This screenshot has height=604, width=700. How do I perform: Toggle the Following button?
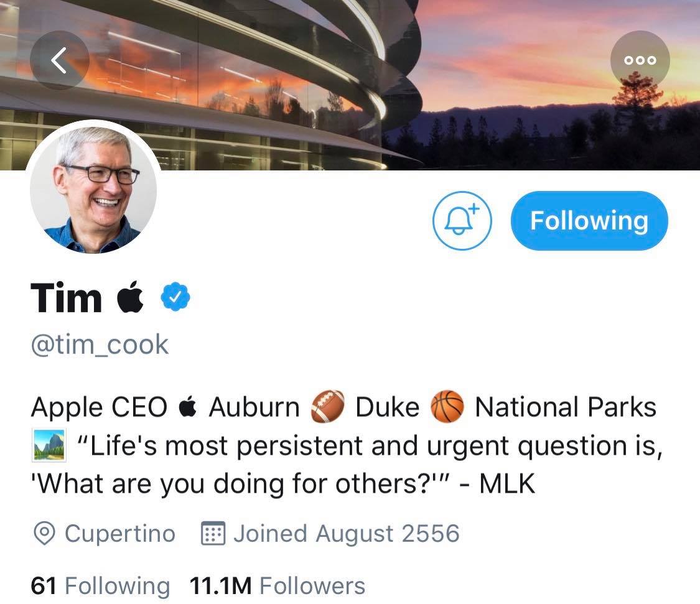[589, 221]
